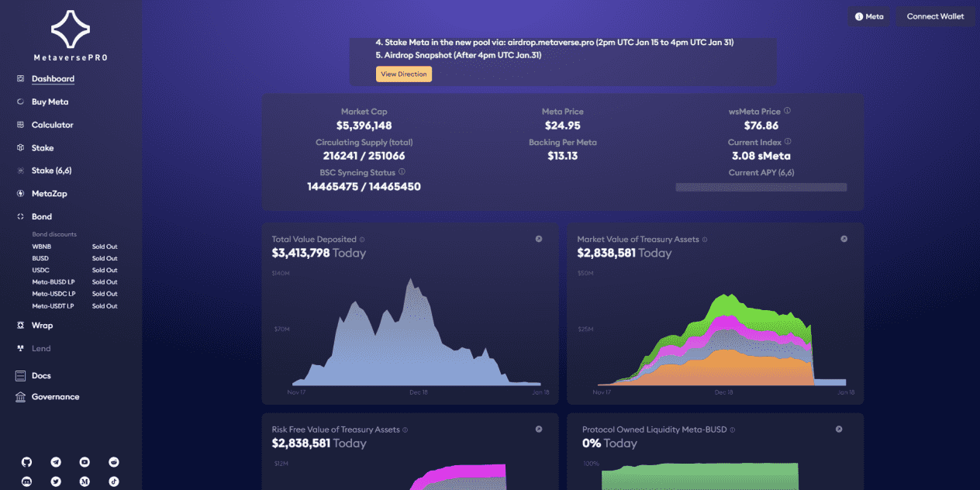Click the Current Index value 3.08 sMeta

pyautogui.click(x=761, y=156)
